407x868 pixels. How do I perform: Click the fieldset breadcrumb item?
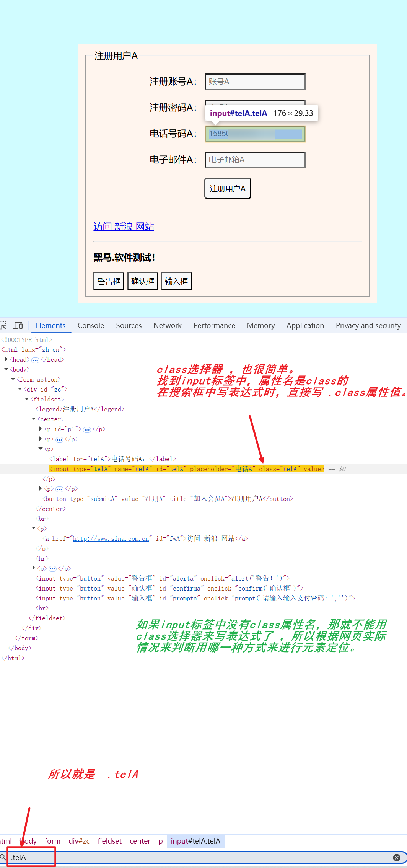coord(109,841)
